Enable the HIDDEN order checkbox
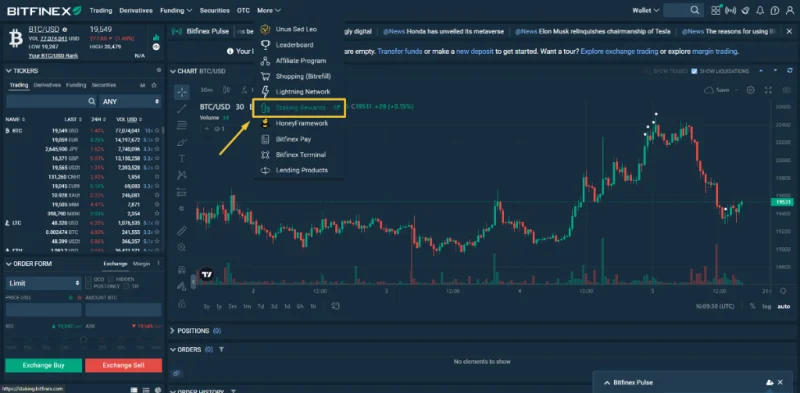 coord(111,279)
